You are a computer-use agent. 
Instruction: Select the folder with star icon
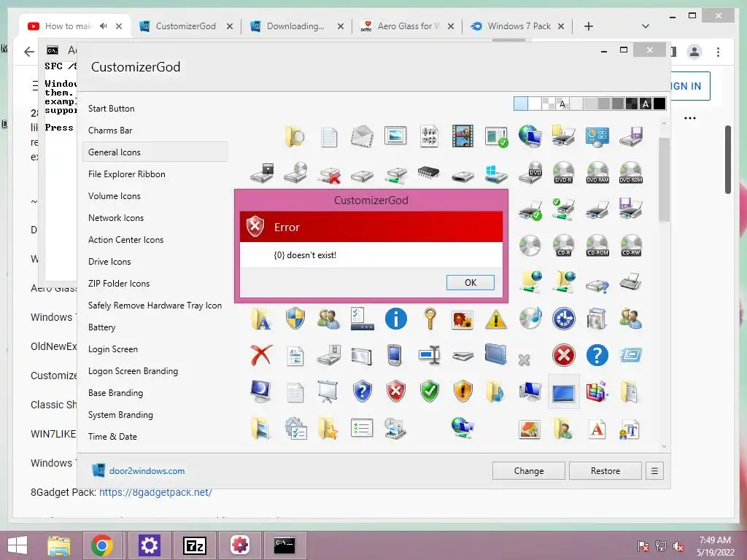(328, 427)
